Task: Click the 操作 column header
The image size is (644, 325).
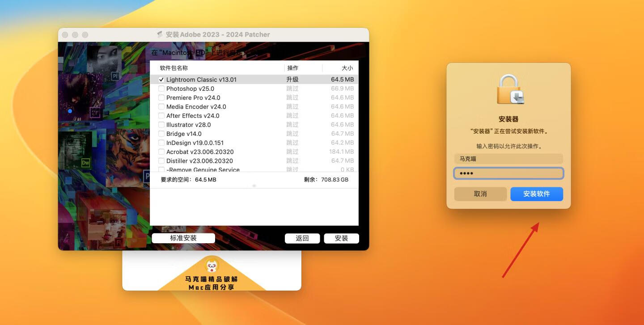Action: 292,68
